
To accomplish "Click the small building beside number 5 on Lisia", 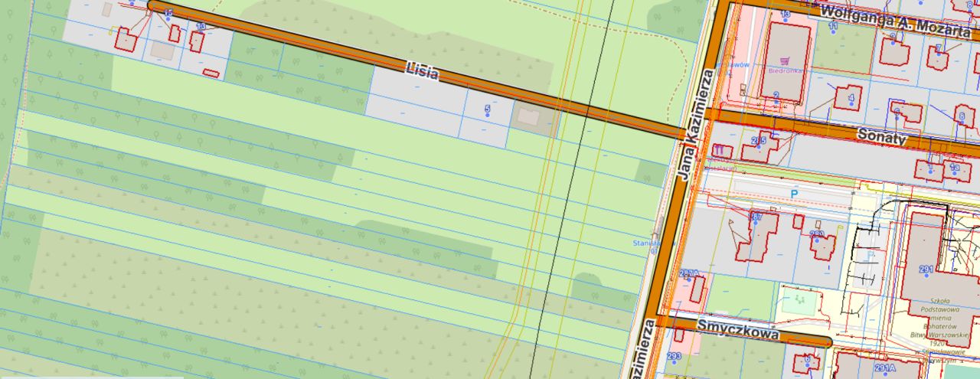I will 528,117.
